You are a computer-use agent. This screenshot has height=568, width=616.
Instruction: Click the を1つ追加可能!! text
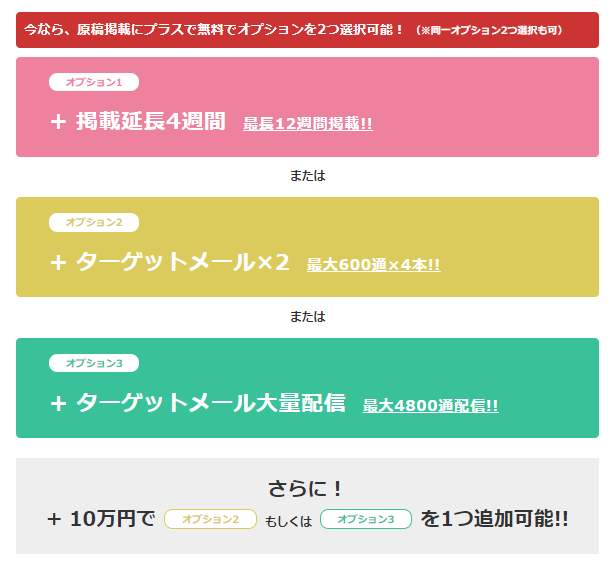494,519
